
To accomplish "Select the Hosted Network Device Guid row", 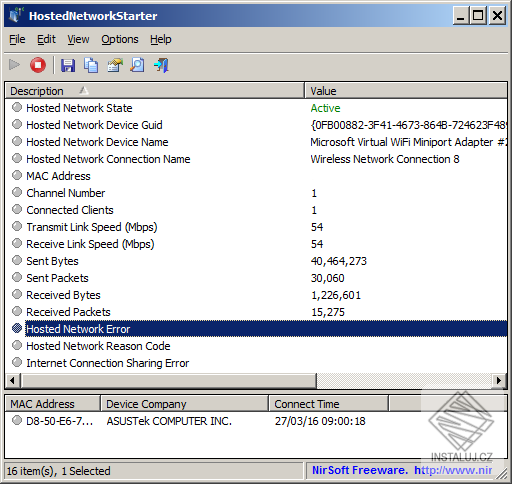I will 256,125.
